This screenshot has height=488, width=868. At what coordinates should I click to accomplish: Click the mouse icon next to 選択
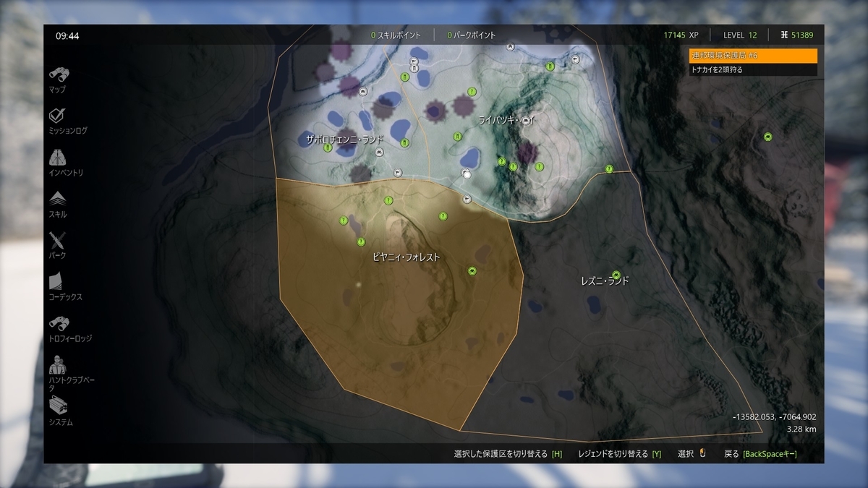701,453
